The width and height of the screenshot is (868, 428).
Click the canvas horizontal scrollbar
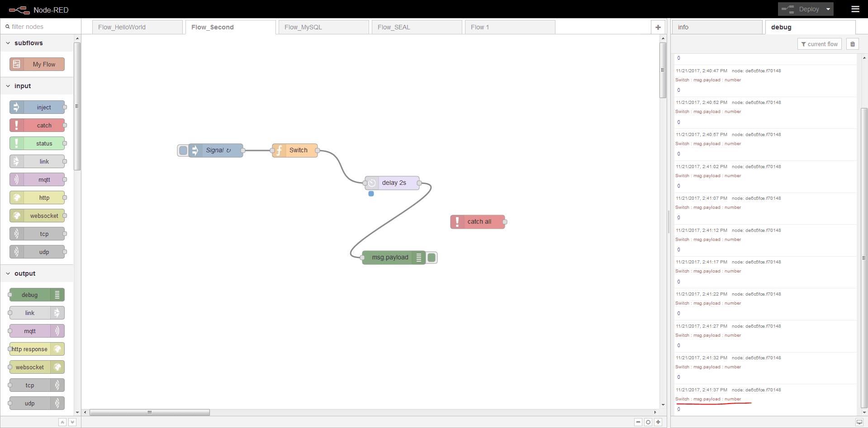pos(149,412)
